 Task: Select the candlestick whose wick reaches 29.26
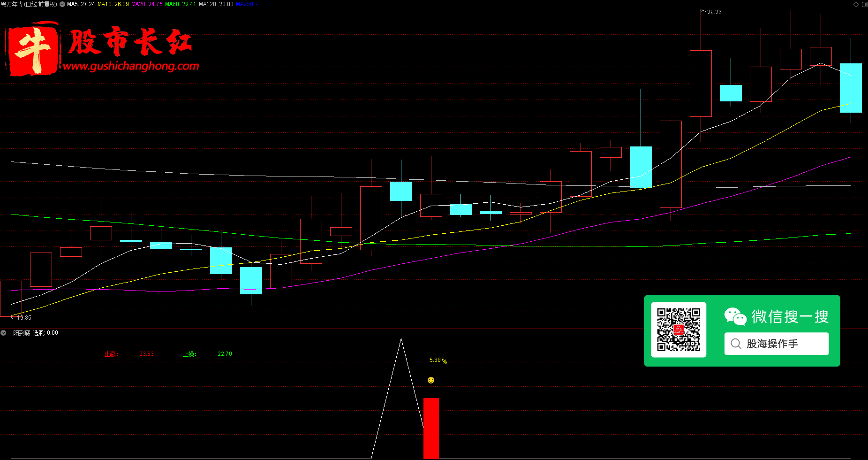[701, 83]
